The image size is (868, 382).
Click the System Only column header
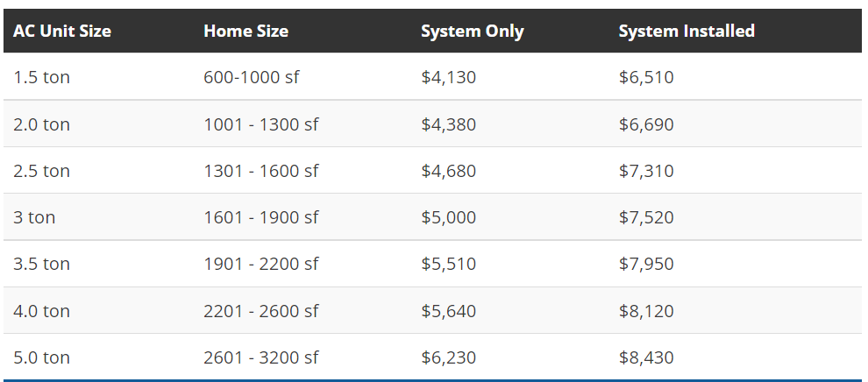click(x=473, y=32)
